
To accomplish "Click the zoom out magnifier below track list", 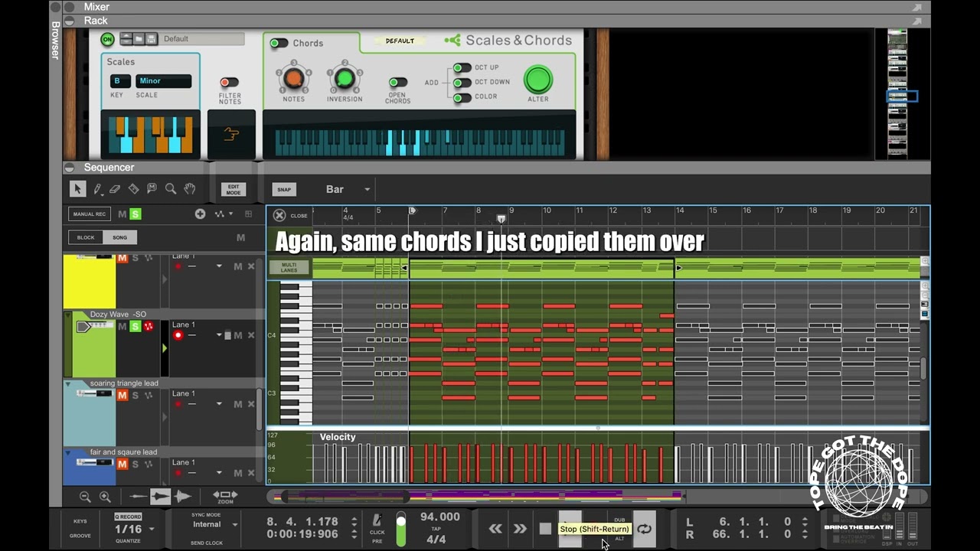I will tap(85, 497).
